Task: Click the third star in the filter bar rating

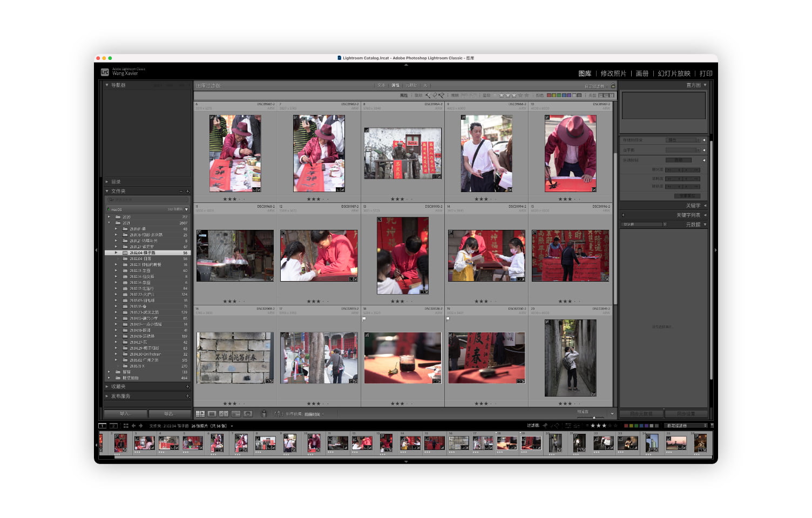Action: pyautogui.click(x=514, y=95)
